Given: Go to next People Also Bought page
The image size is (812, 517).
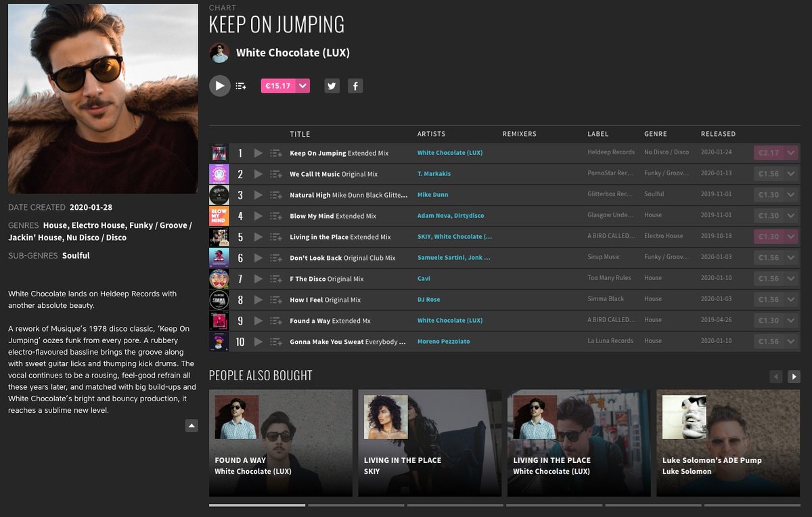Looking at the screenshot, I should coord(794,376).
